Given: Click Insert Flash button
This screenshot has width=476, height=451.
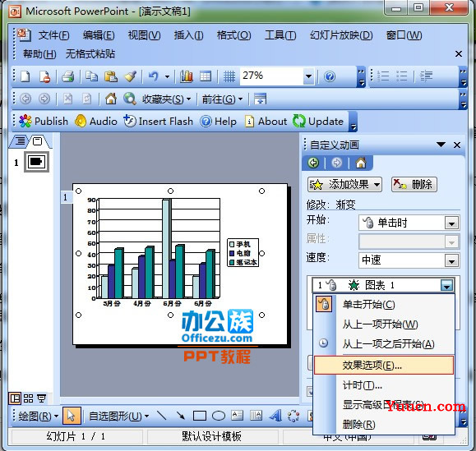Looking at the screenshot, I should click(158, 122).
